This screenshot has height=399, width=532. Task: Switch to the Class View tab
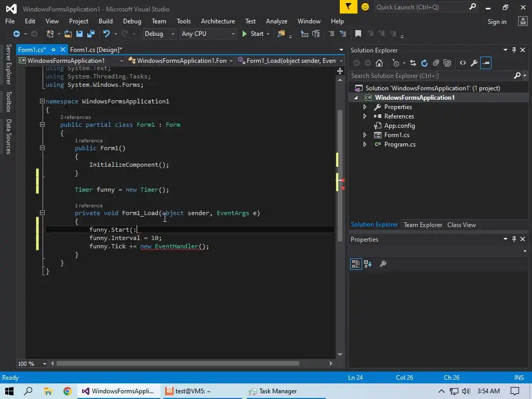click(x=461, y=225)
